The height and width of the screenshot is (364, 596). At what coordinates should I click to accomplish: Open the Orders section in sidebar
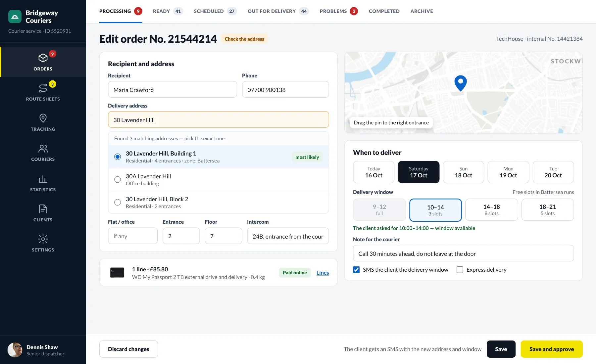click(x=43, y=62)
